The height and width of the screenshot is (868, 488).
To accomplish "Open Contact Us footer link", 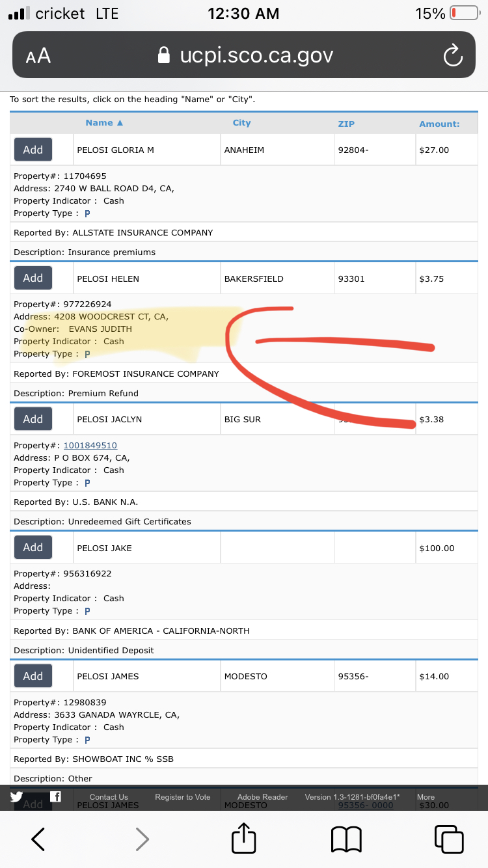I will point(109,797).
